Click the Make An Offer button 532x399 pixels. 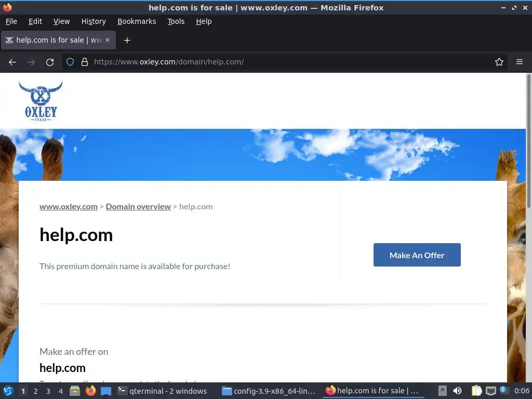(x=417, y=255)
